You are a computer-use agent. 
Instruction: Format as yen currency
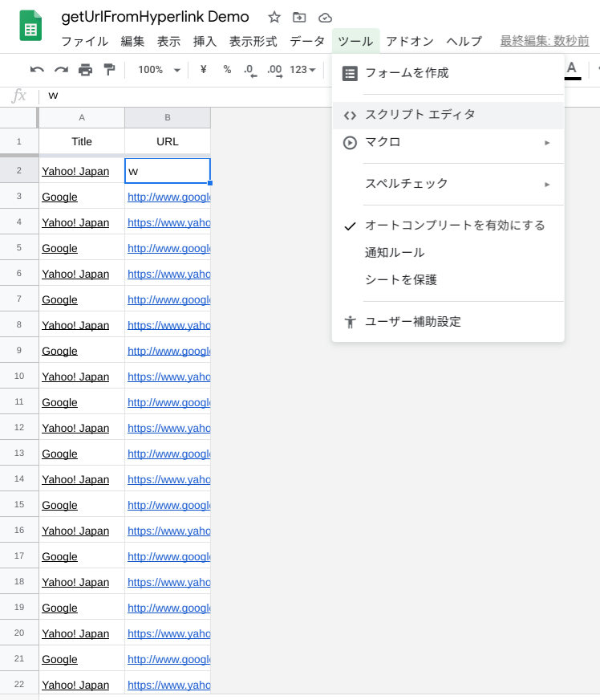[204, 70]
